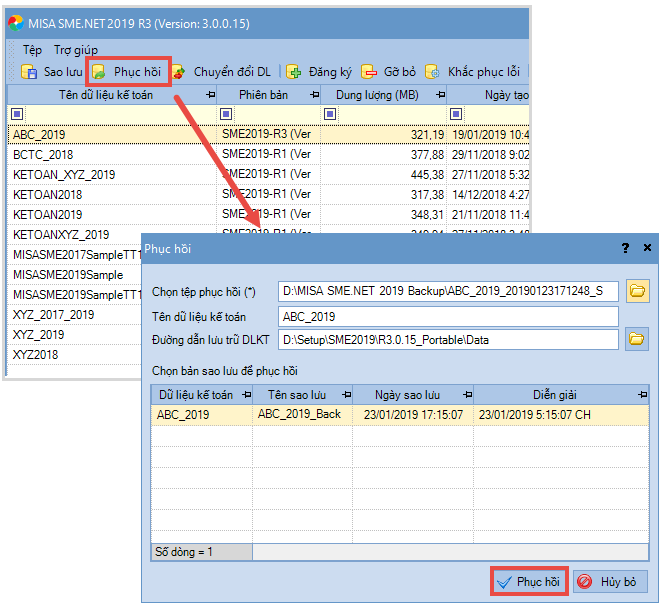Image resolution: width=661 pixels, height=606 pixels.
Task: Browse storage path folder icon for DLKT
Action: coord(637,339)
